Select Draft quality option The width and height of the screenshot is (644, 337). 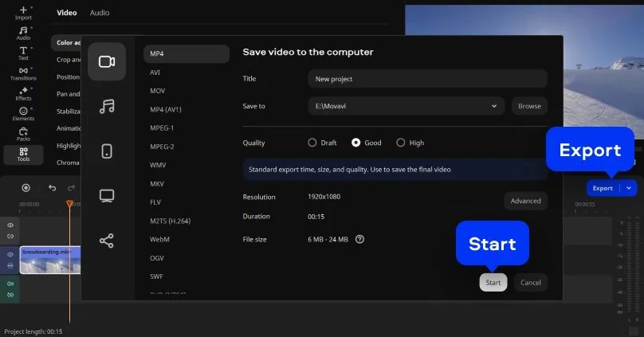312,143
